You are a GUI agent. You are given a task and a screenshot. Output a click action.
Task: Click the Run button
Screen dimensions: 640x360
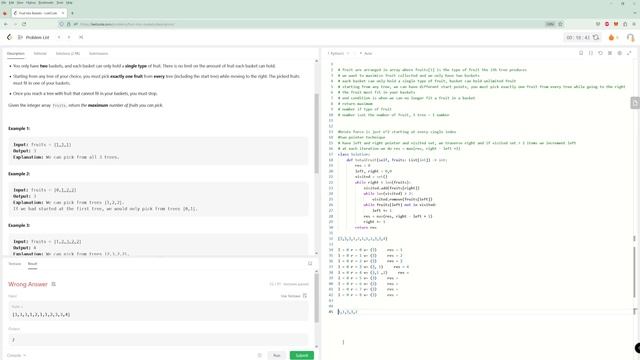coord(277,356)
